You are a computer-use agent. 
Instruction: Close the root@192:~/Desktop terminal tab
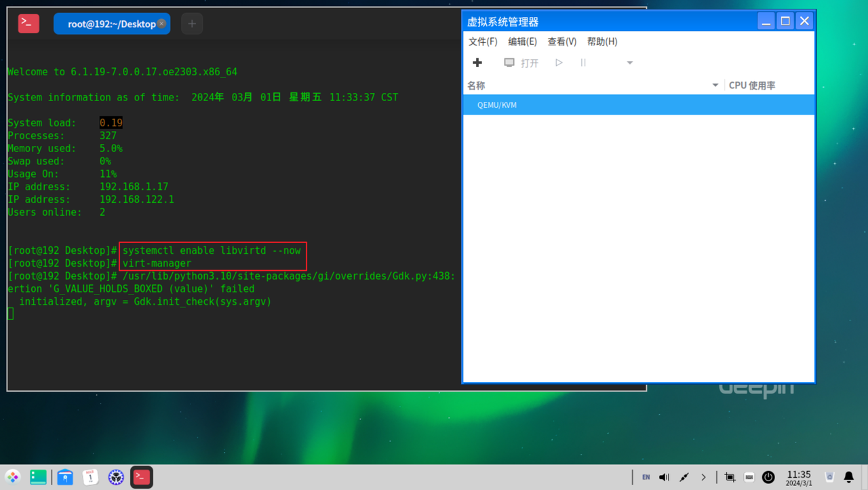tap(161, 24)
